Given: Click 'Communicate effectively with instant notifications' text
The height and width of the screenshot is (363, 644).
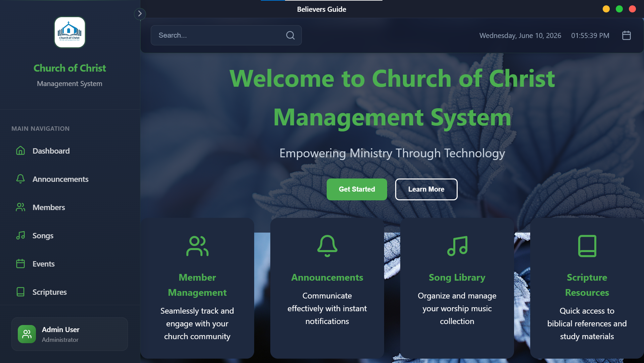Looking at the screenshot, I should point(327,308).
